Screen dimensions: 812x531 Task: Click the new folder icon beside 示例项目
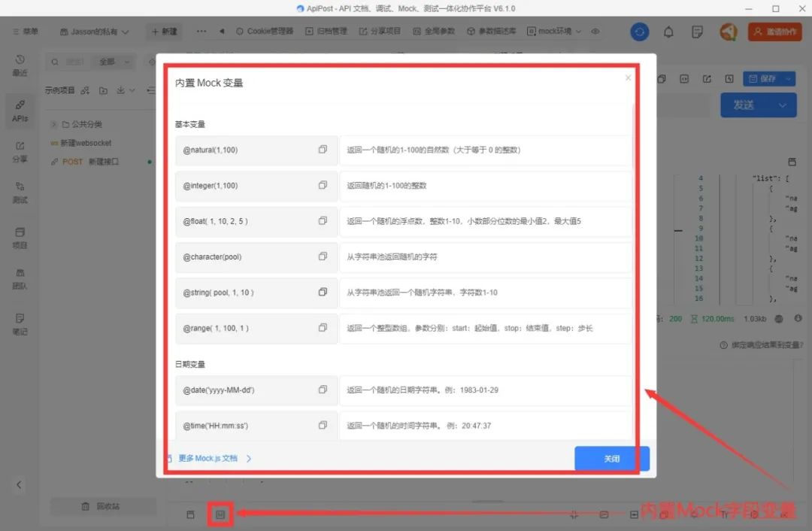pyautogui.click(x=104, y=90)
